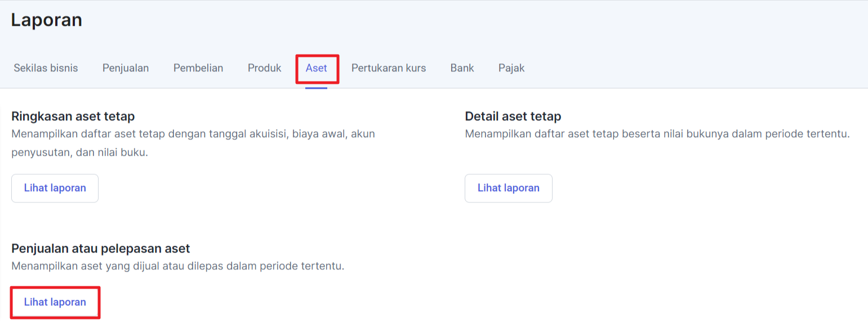Click Lihat laporan under Detail aset tetap
The width and height of the screenshot is (868, 333).
509,188
